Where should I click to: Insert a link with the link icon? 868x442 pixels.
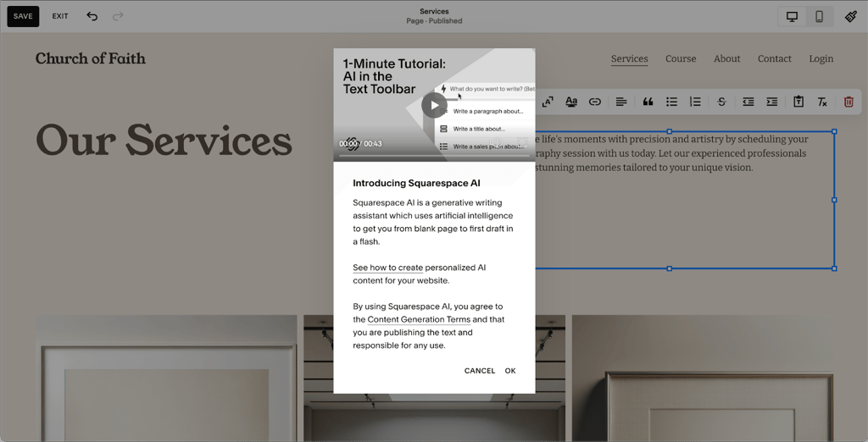(x=594, y=102)
